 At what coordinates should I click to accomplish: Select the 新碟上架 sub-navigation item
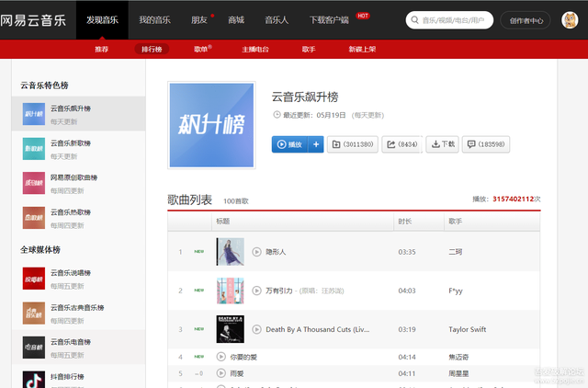[362, 49]
